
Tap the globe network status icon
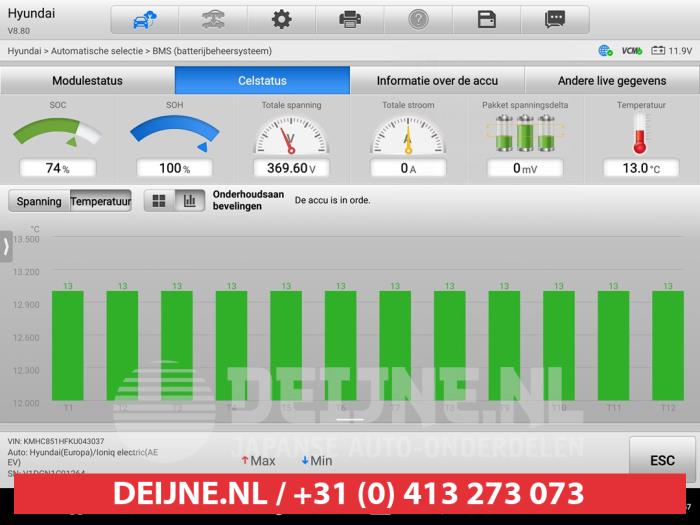[x=605, y=50]
